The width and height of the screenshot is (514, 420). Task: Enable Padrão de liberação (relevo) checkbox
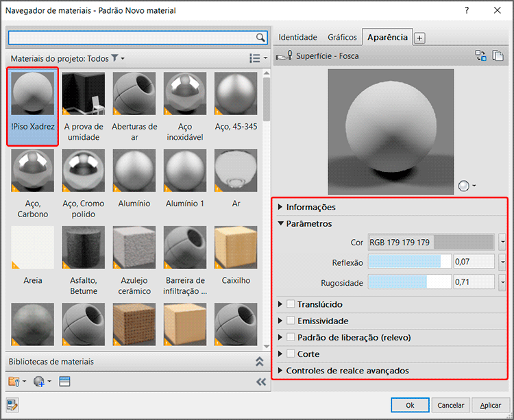291,337
